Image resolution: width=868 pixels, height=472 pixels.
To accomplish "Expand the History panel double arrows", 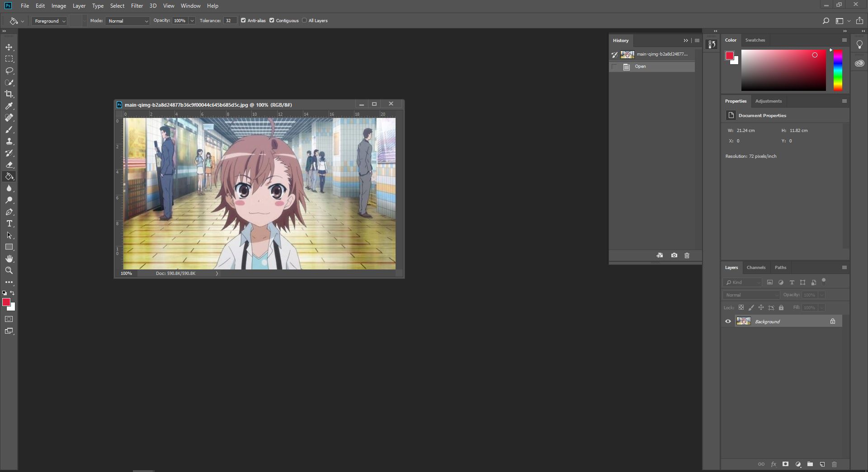I will tap(686, 40).
